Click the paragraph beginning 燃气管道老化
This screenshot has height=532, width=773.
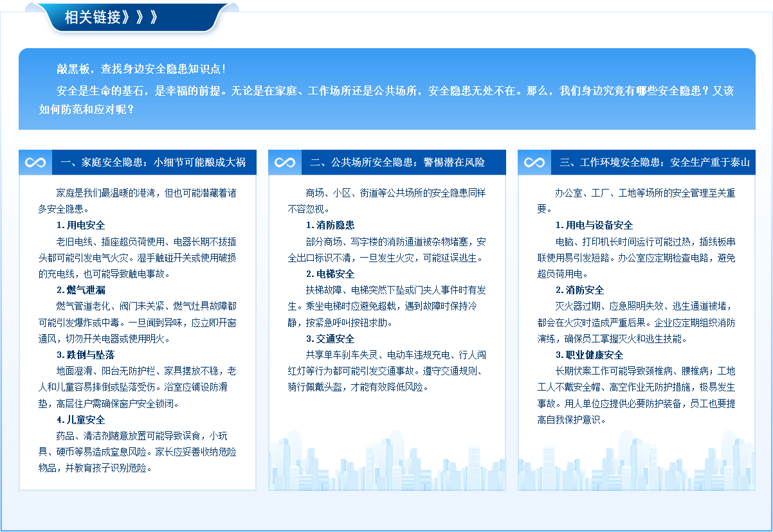point(138,323)
